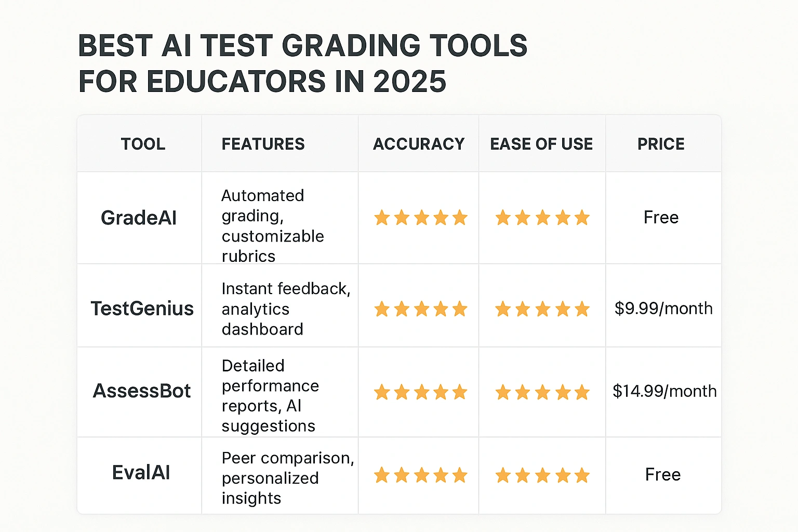Screen dimensions: 798x532
Task: Click the page title heading
Action: 302,63
